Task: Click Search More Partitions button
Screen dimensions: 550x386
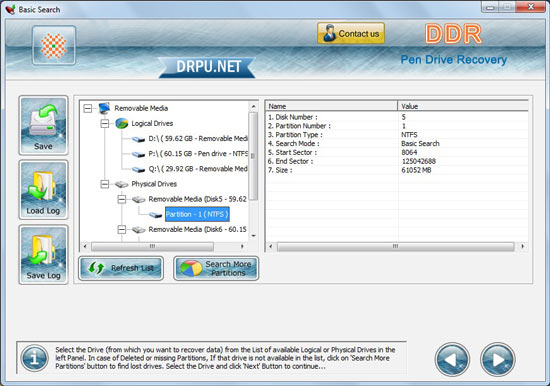Action: 216,268
